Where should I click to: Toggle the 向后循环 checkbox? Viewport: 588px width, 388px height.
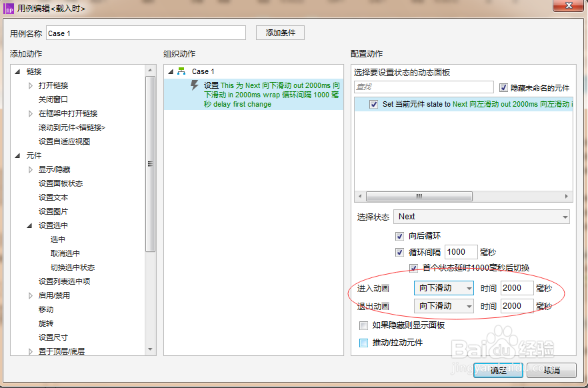(399, 236)
